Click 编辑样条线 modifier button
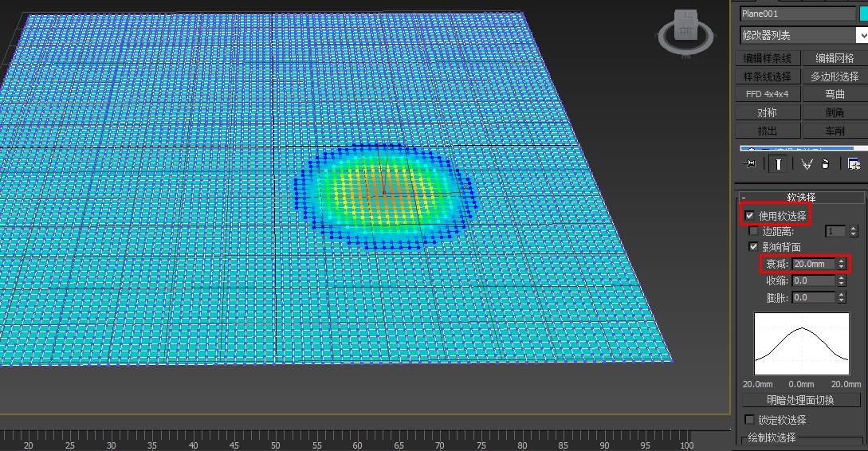The image size is (868, 451). (x=768, y=58)
